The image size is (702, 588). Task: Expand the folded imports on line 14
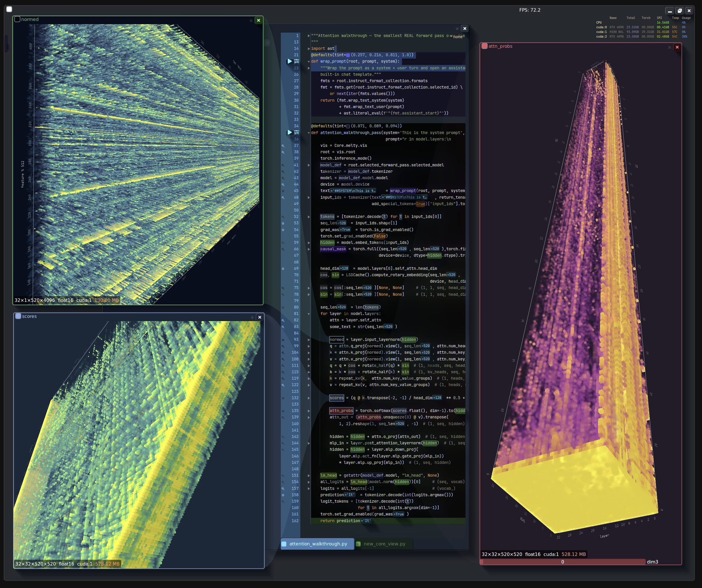click(x=308, y=49)
